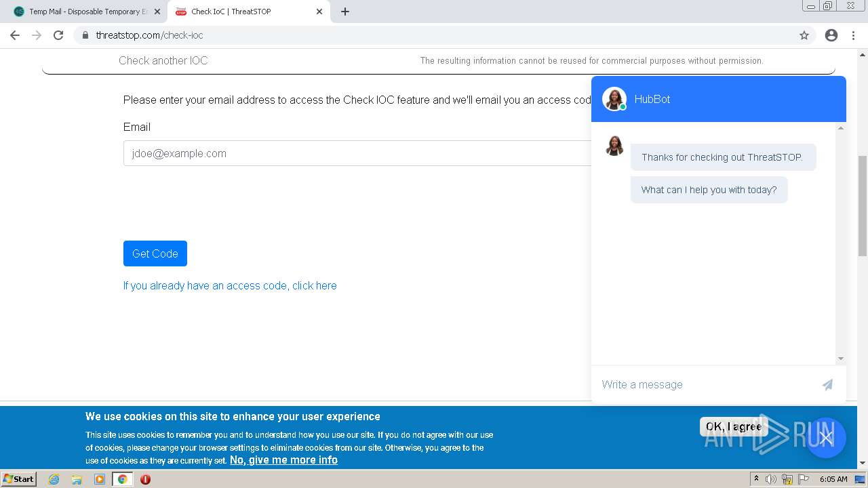Click the What can I help you with message
This screenshot has width=868, height=488.
click(709, 190)
